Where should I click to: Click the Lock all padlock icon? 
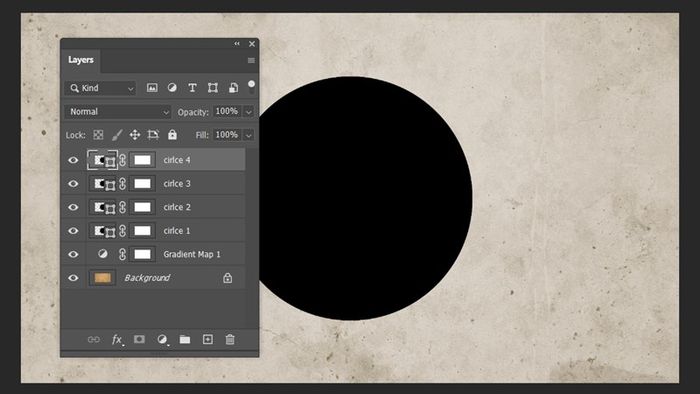[x=172, y=134]
